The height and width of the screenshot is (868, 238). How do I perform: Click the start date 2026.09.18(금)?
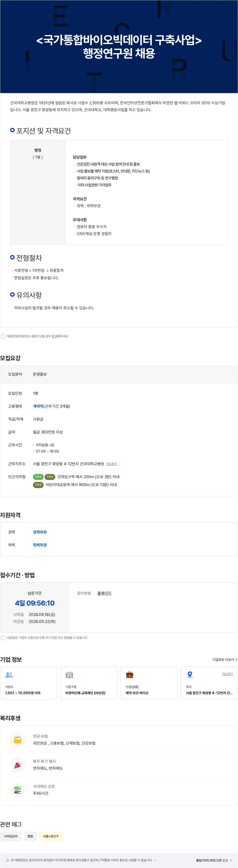click(42, 615)
